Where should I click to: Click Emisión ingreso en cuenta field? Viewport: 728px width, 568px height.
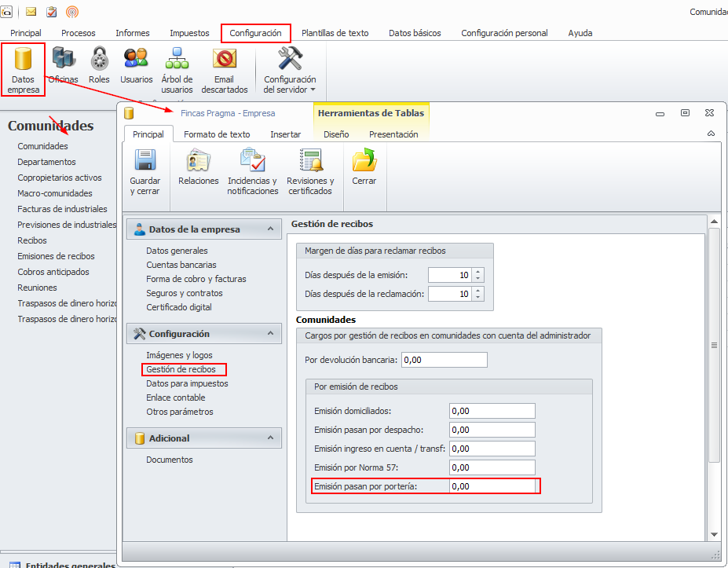(492, 449)
